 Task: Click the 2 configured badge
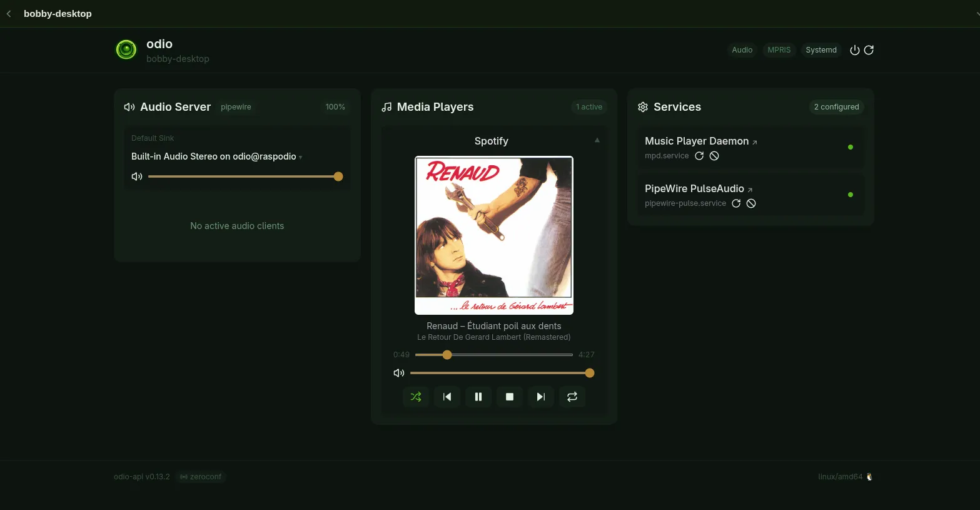(836, 107)
